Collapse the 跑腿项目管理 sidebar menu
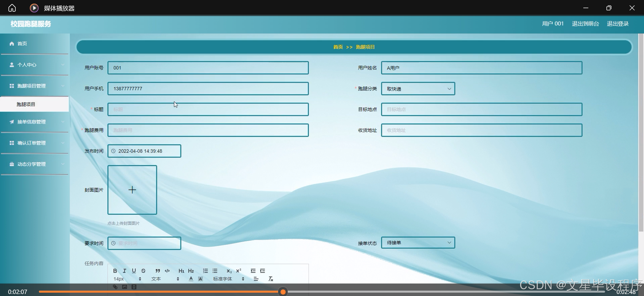The image size is (644, 296). click(x=35, y=86)
